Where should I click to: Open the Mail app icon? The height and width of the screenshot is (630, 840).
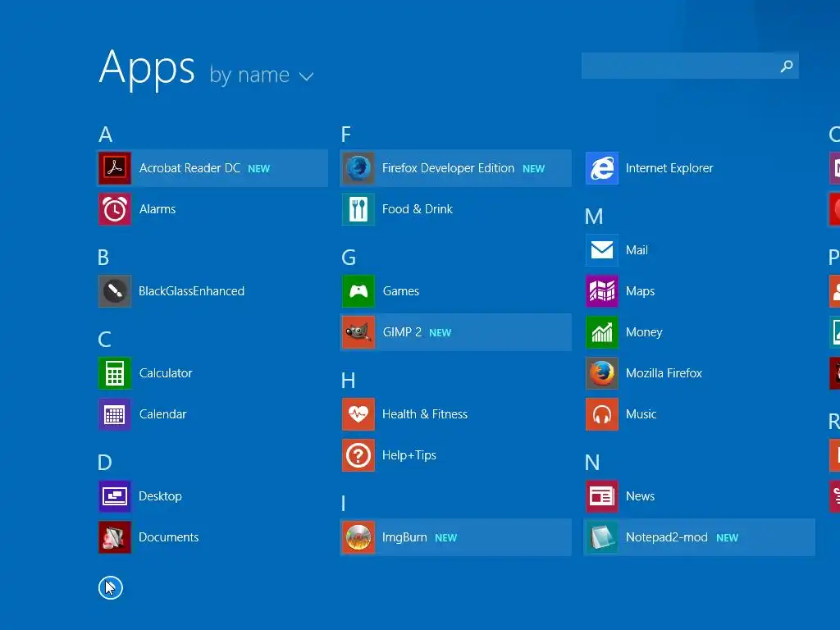tap(602, 250)
